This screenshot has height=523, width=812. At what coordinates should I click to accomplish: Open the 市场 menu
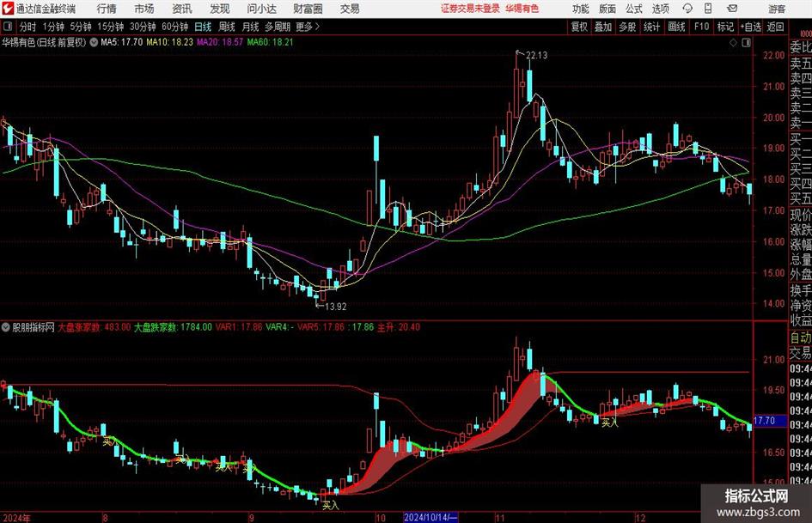pyautogui.click(x=144, y=9)
